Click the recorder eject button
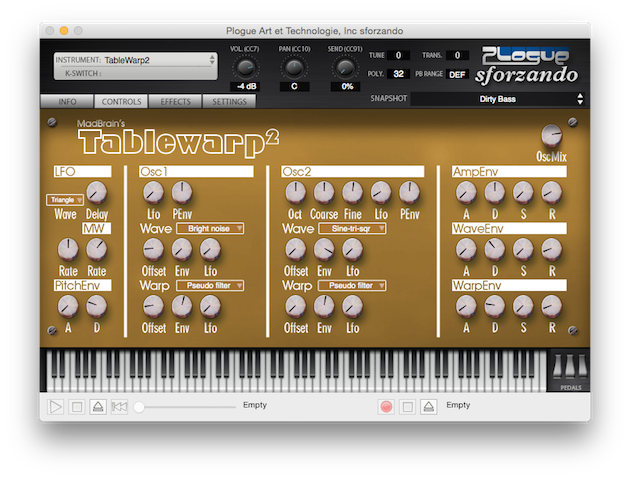Screen dimensions: 630x478 tap(429, 407)
